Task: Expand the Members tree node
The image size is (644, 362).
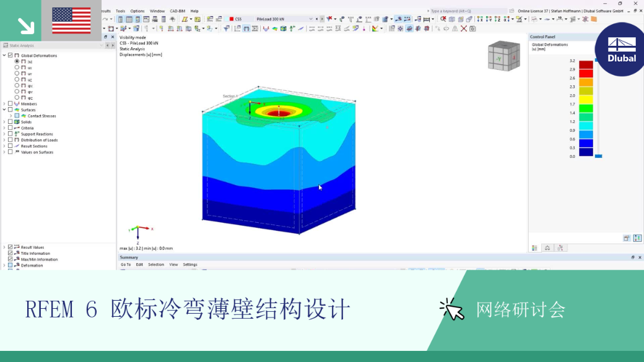Action: (4, 103)
